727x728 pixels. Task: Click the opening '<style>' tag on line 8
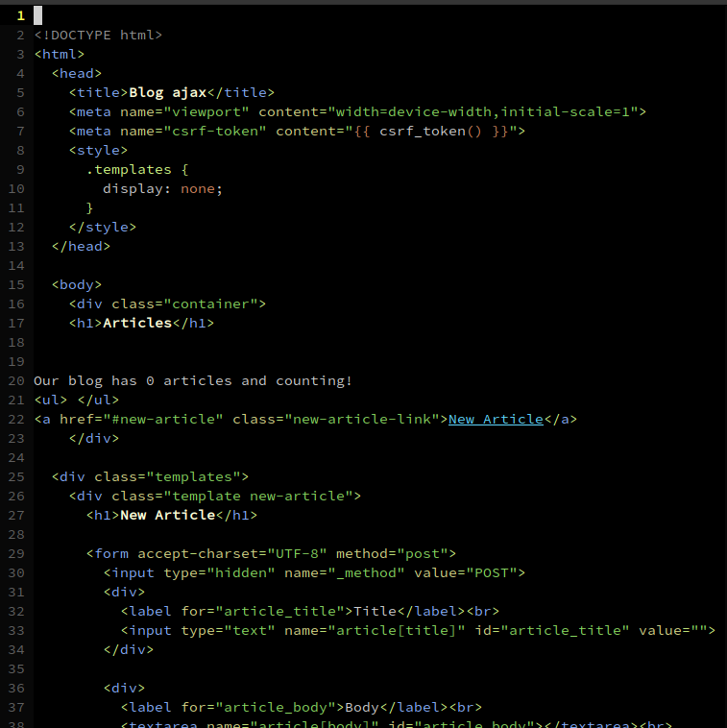[98, 151]
